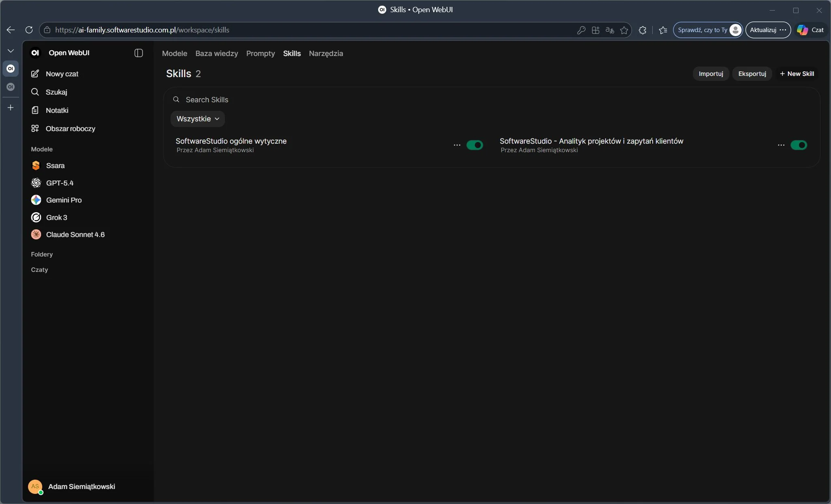
Task: Open SoftwareStudio ogólne wytyczne skill
Action: point(231,141)
